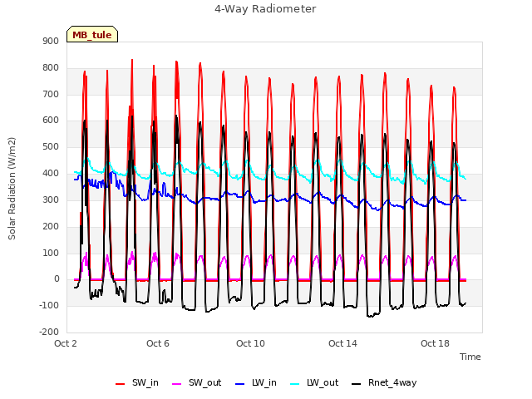The height and width of the screenshot is (399, 532).
Task: Click the Oct 6 x-axis label
Action: point(158,343)
